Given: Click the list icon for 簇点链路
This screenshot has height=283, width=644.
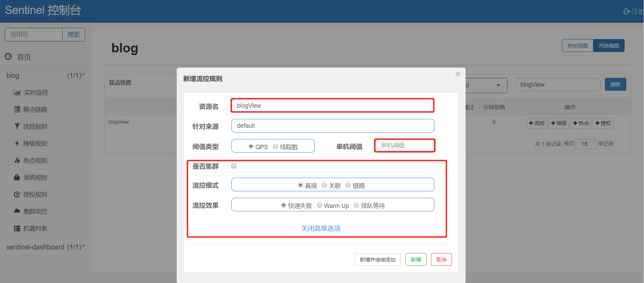Looking at the screenshot, I should pos(17,109).
